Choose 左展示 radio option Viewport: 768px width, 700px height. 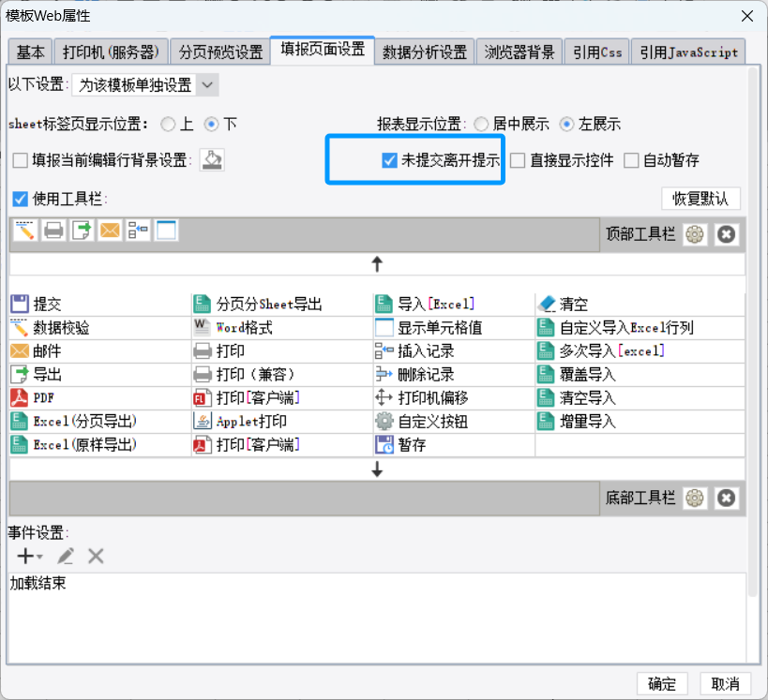566,125
